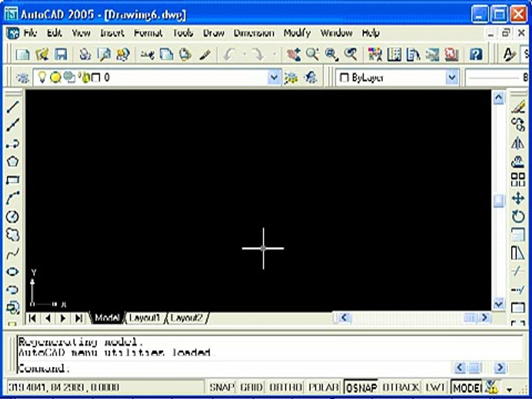532x399 pixels.
Task: Select the Rectangle tool
Action: [x=13, y=180]
